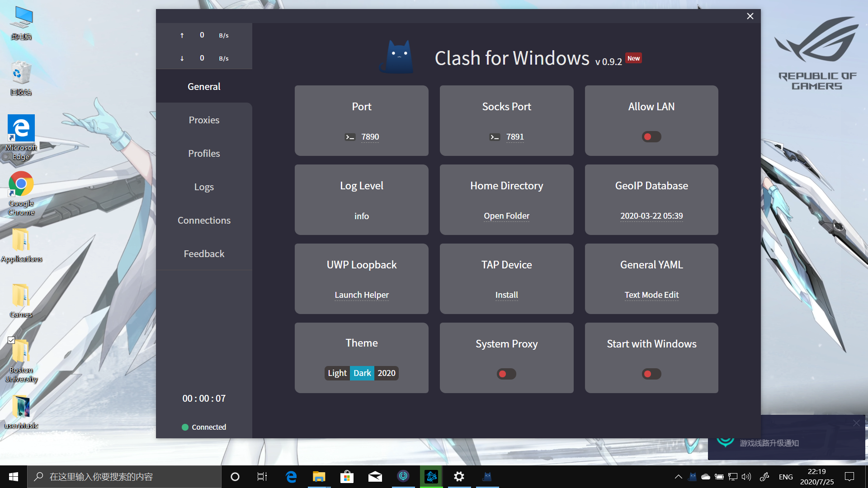
Task: Click the terminal icon beside Port 7890
Action: point(350,137)
